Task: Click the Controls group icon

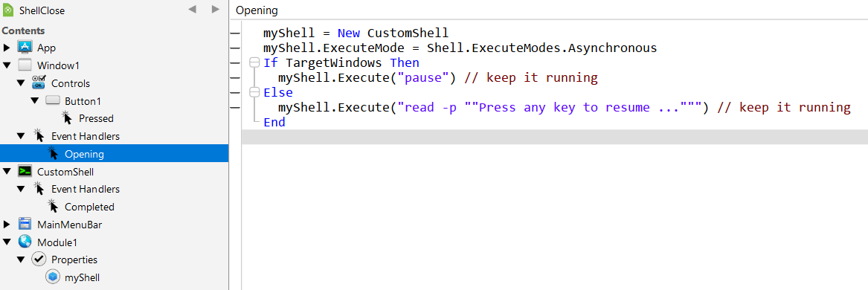Action: 39,83
